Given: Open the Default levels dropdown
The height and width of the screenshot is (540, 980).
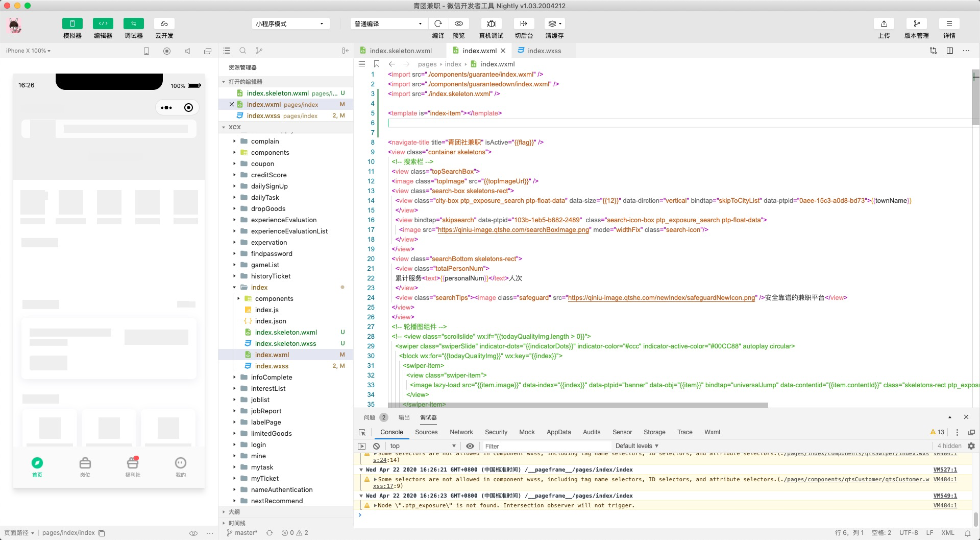Looking at the screenshot, I should coord(636,446).
